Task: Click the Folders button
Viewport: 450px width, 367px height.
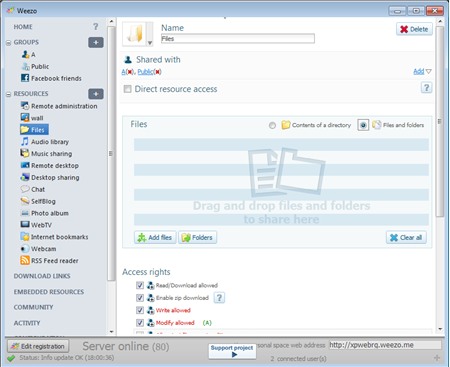Action: [x=197, y=237]
